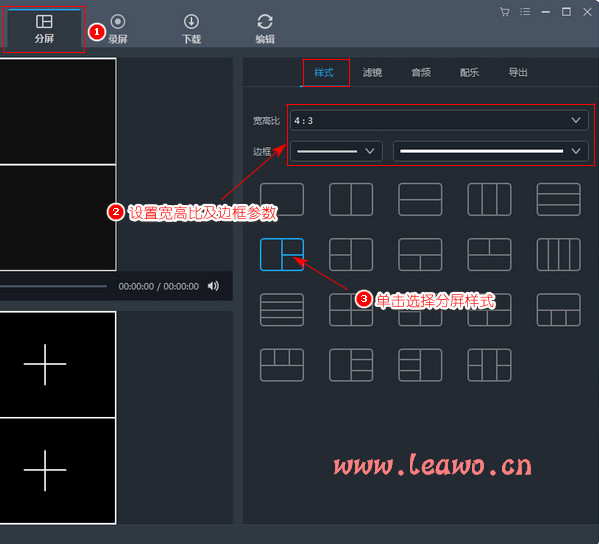Expand the 宽高比 4:3 dropdown
599x544 pixels.
[x=439, y=121]
